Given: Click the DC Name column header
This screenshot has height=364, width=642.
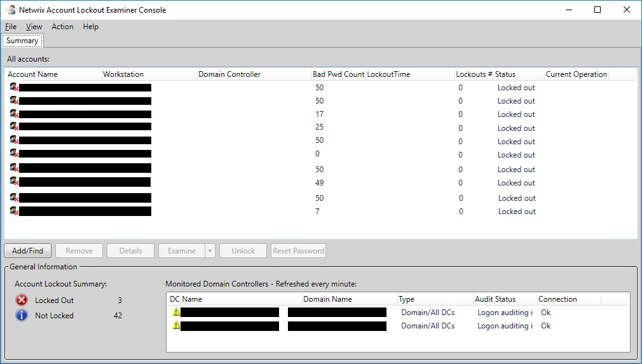Looking at the screenshot, I should tap(235, 299).
